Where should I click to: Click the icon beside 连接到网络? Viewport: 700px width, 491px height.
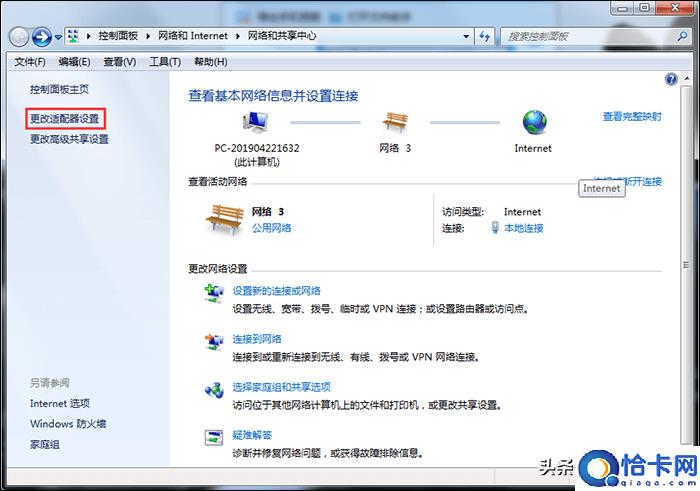click(x=214, y=341)
